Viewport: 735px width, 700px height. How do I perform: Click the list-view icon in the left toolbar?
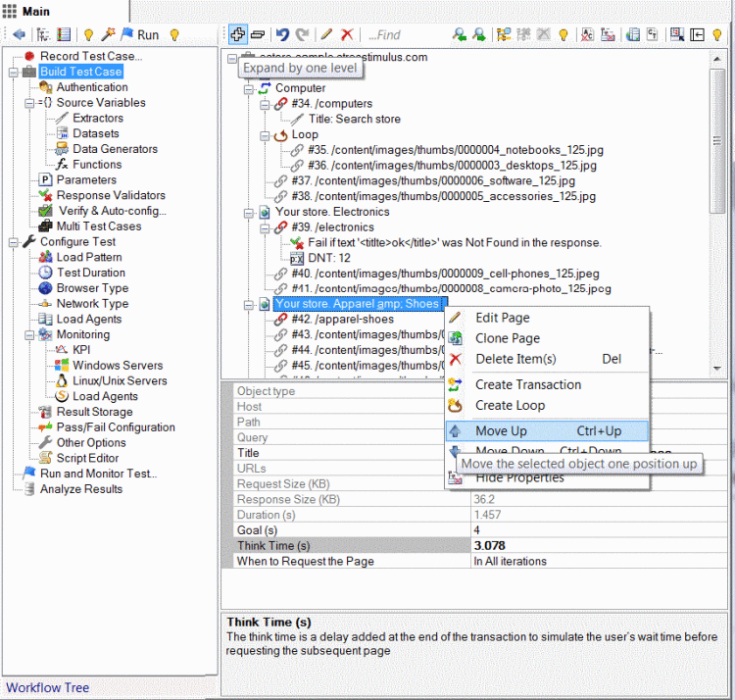point(64,34)
